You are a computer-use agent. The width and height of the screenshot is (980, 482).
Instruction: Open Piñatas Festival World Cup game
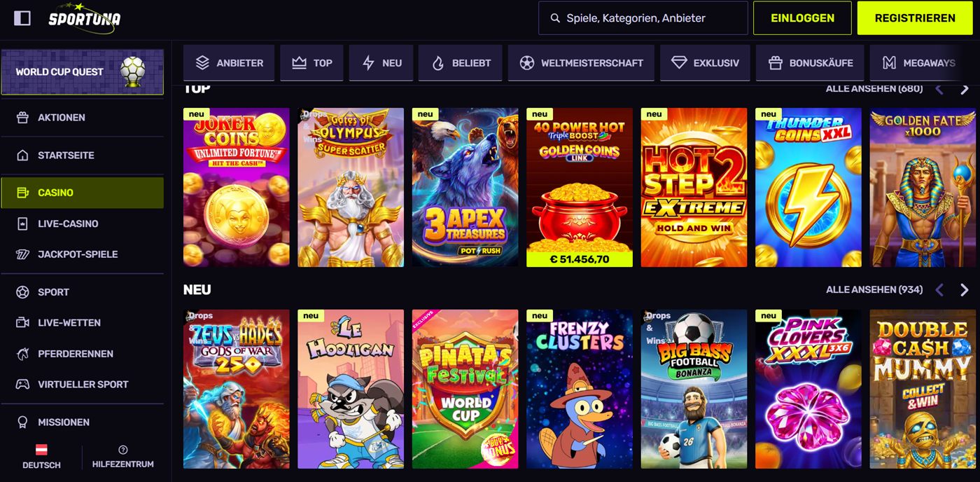point(465,389)
